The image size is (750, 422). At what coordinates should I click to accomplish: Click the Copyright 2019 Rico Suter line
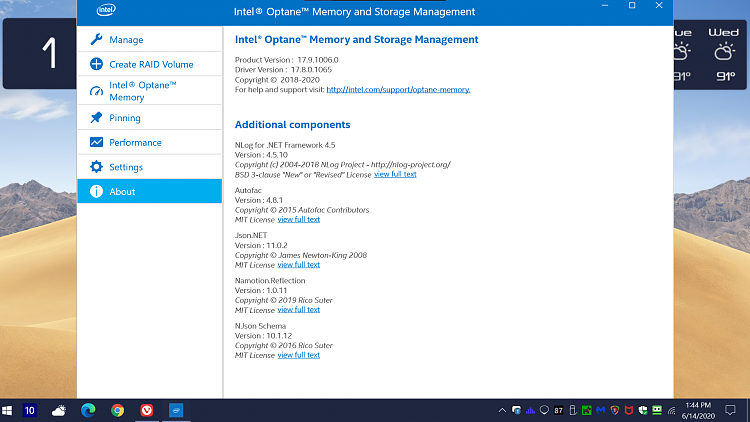click(x=284, y=300)
